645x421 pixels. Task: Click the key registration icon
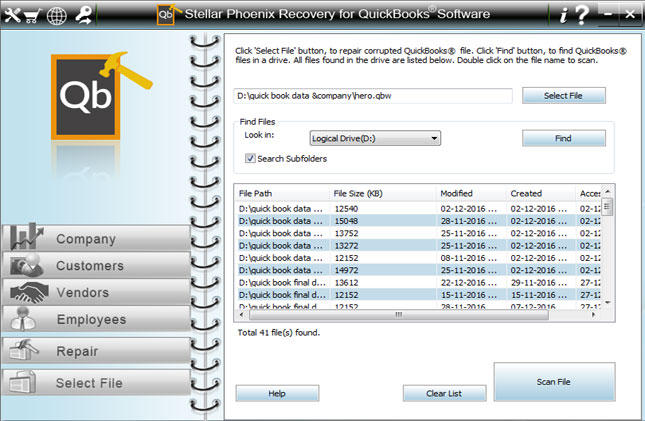click(84, 15)
